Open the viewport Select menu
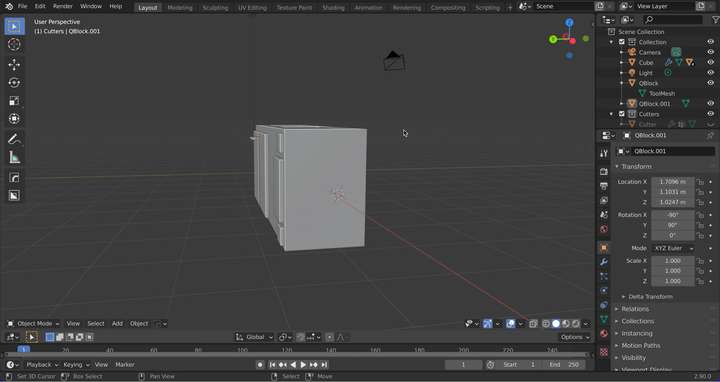This screenshot has height=382, width=720. tap(96, 324)
